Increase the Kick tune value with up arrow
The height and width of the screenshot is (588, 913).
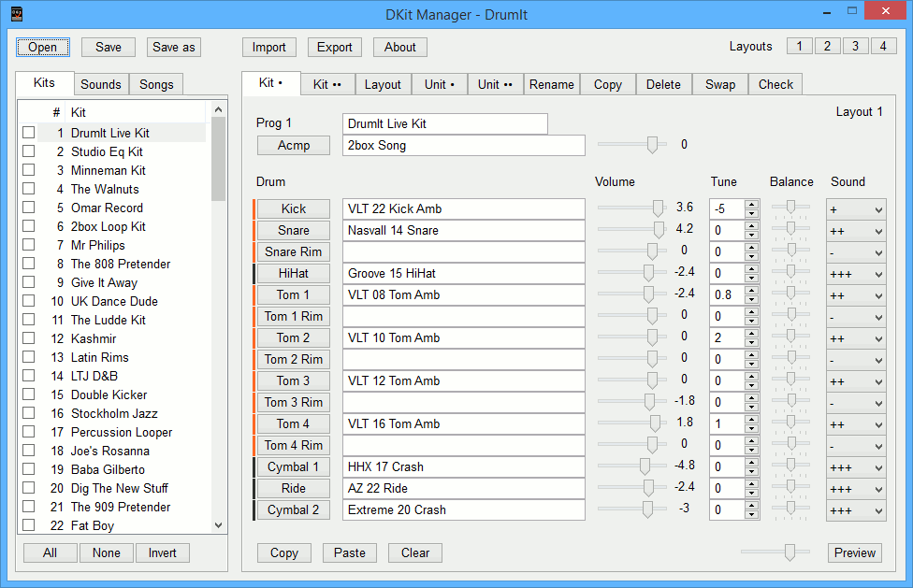tap(752, 205)
